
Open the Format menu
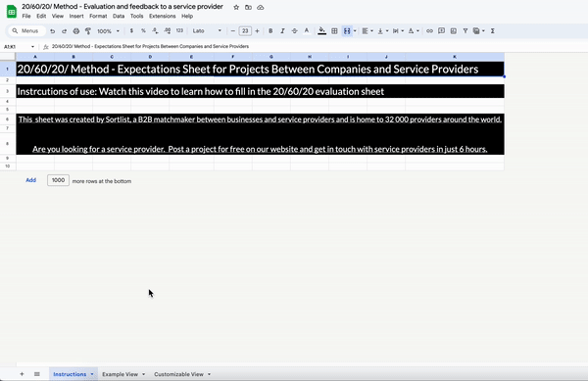click(98, 16)
